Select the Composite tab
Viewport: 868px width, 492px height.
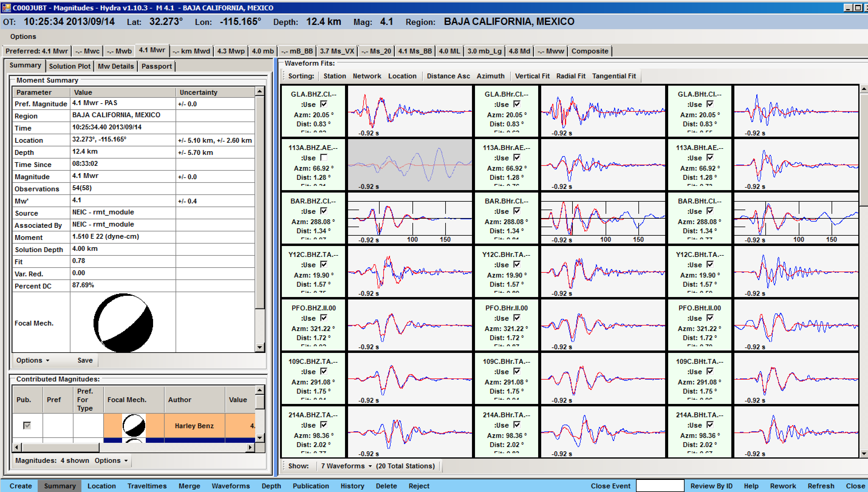[x=589, y=51]
